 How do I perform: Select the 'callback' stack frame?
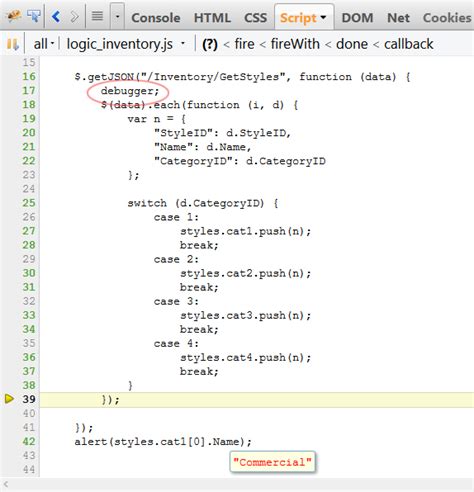click(x=408, y=44)
